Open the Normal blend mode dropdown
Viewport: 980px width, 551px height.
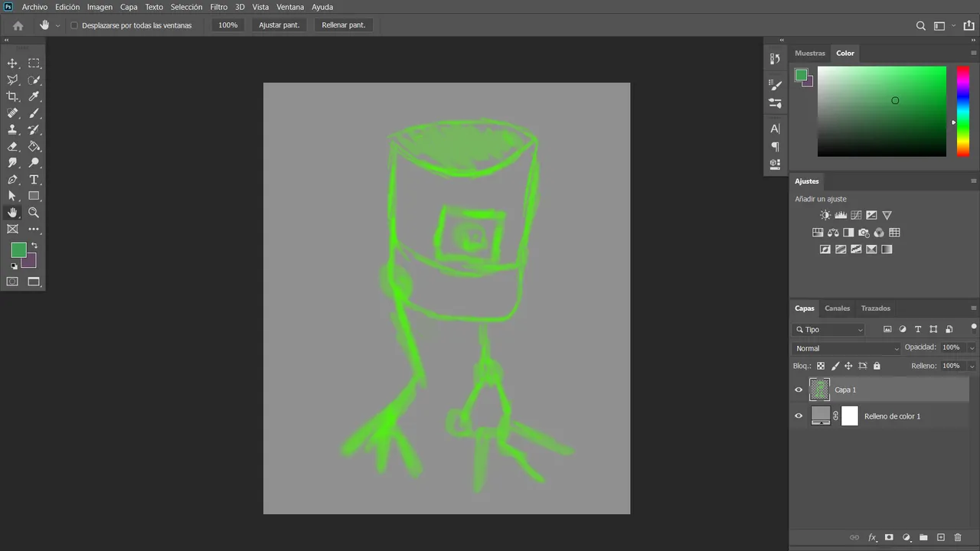click(x=847, y=348)
